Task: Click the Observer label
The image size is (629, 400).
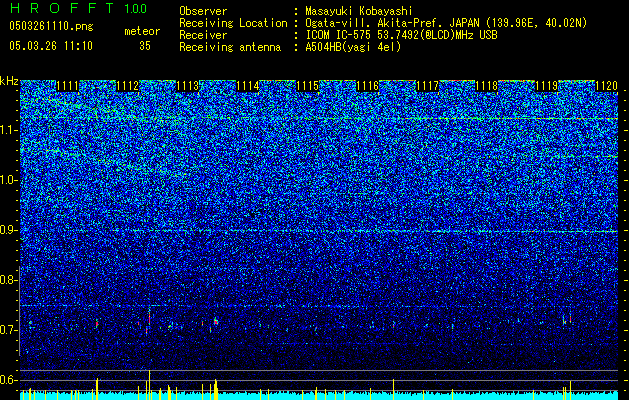Action: tap(203, 12)
